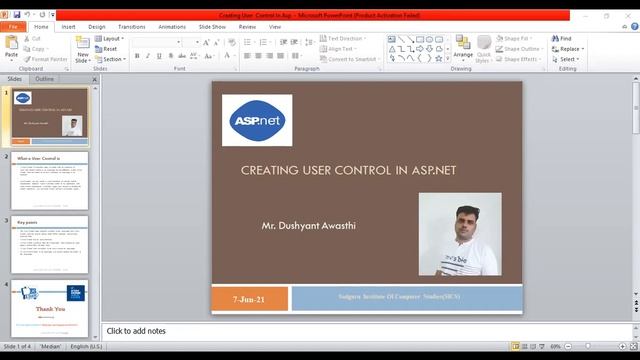
Task: Click in the Click to add notes field
Action: coord(367,331)
